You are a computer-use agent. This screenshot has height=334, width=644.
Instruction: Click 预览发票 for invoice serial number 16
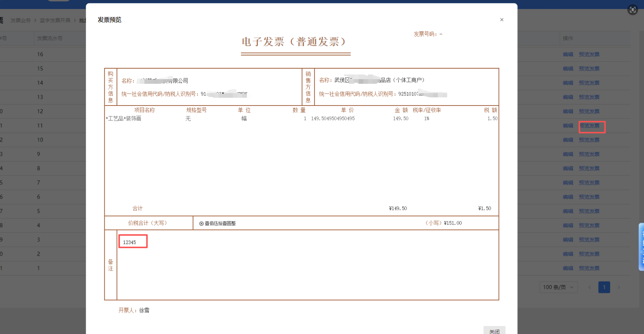point(589,55)
